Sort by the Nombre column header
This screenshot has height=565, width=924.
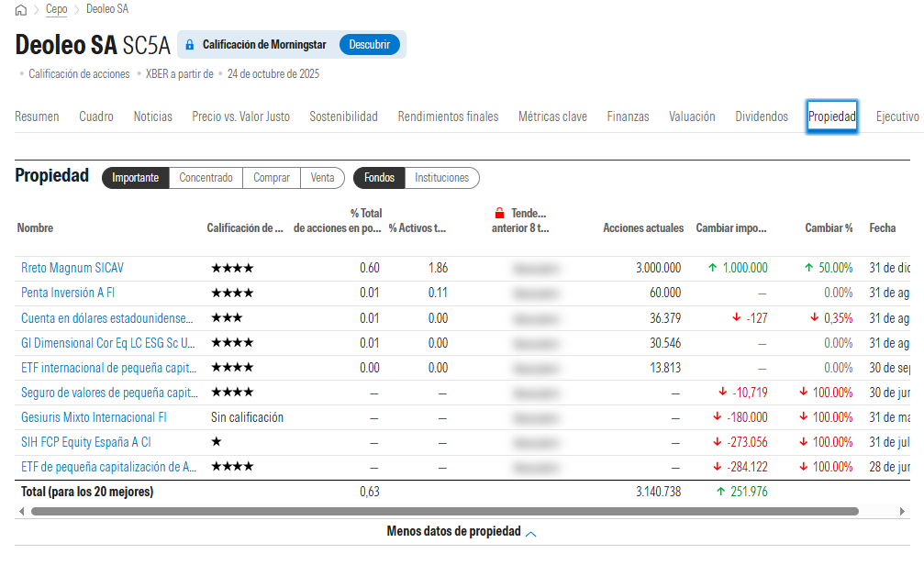pyautogui.click(x=35, y=228)
